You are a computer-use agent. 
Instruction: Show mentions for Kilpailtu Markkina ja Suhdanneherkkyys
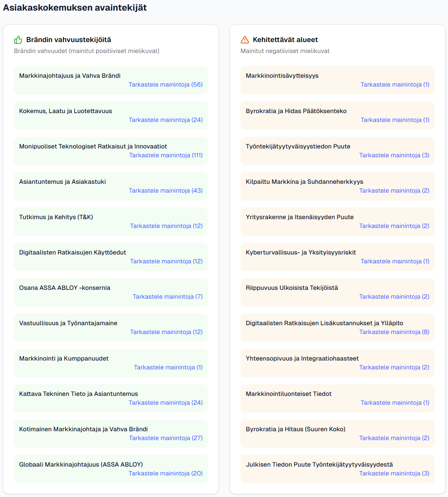394,191
